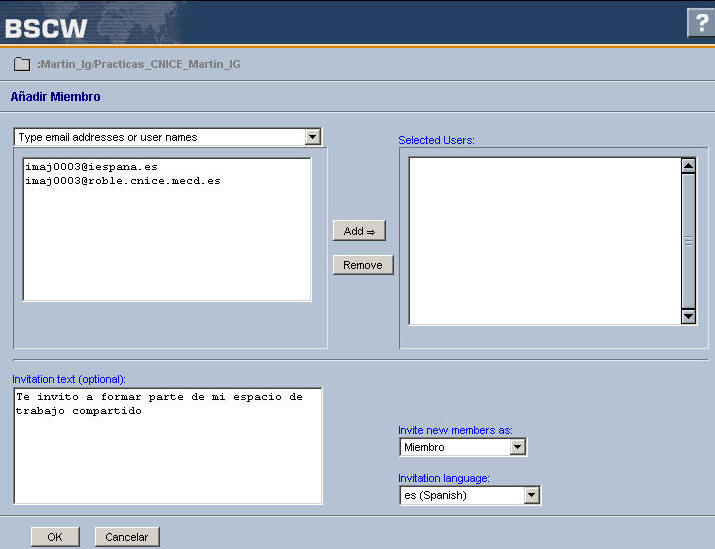Open the help question mark icon

(701, 23)
